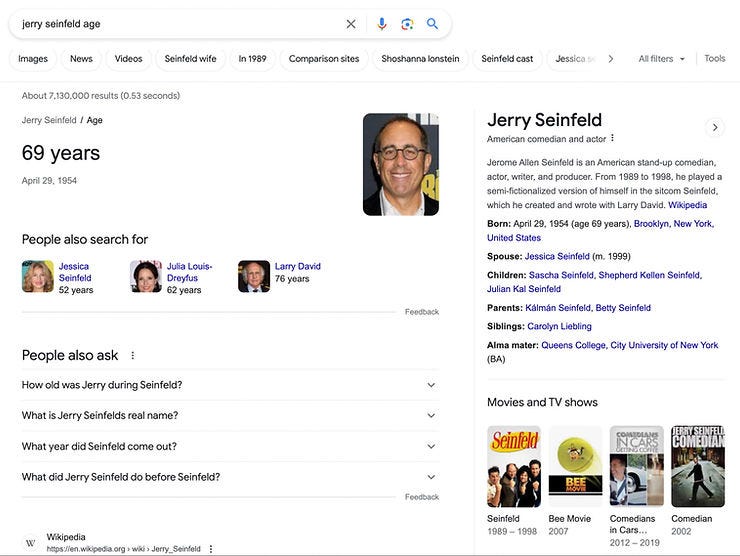
Task: Select the In 1989 filter chip
Action: pyautogui.click(x=252, y=59)
